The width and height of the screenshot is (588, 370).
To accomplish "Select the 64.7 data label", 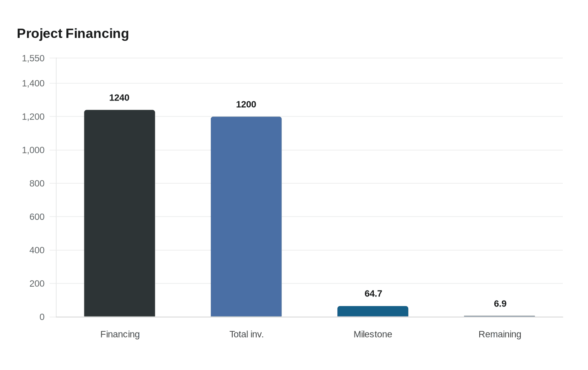I will [x=373, y=294].
